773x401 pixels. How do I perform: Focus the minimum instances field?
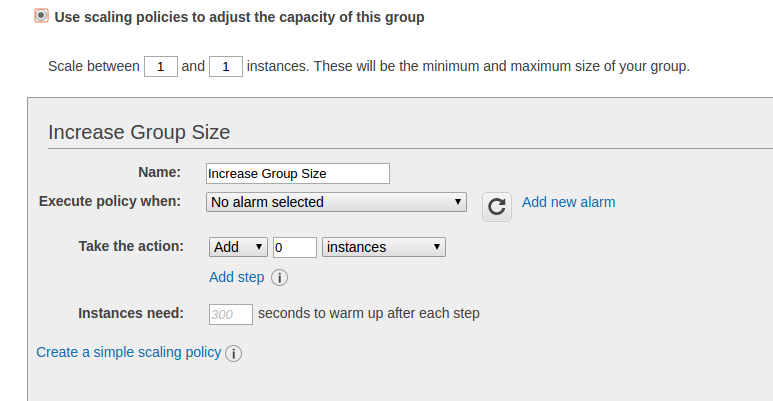click(161, 67)
